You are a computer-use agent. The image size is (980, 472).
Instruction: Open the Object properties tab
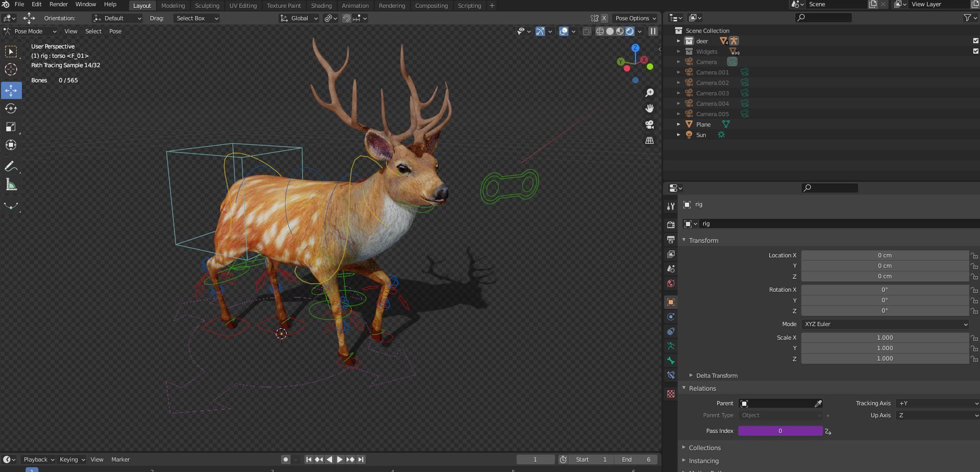[671, 302]
